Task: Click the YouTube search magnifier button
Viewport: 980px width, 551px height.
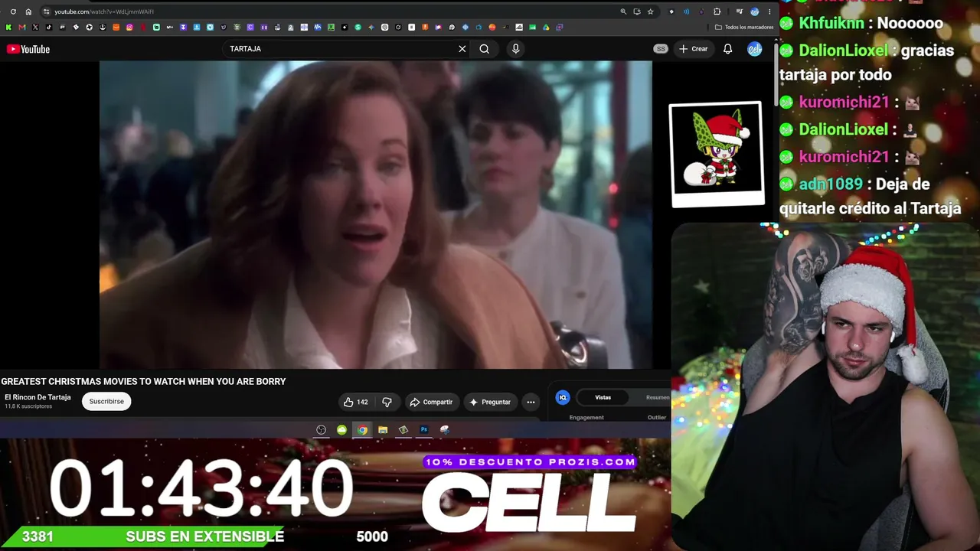Action: click(x=485, y=49)
